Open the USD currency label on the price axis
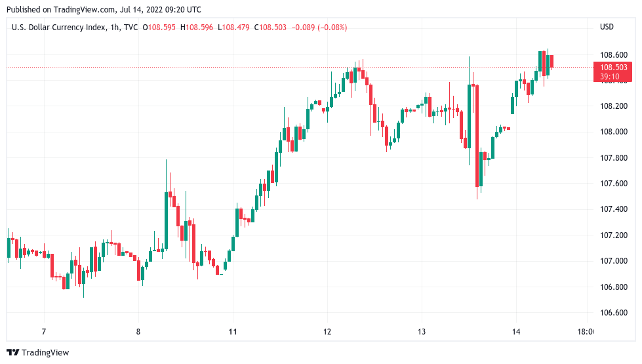Viewport: 642px width, 364px height. tap(607, 27)
